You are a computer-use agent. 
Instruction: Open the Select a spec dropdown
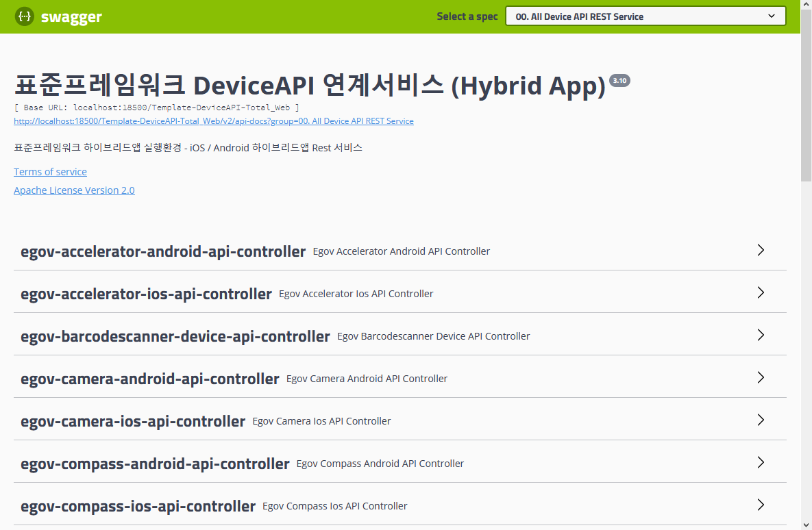[x=645, y=16]
